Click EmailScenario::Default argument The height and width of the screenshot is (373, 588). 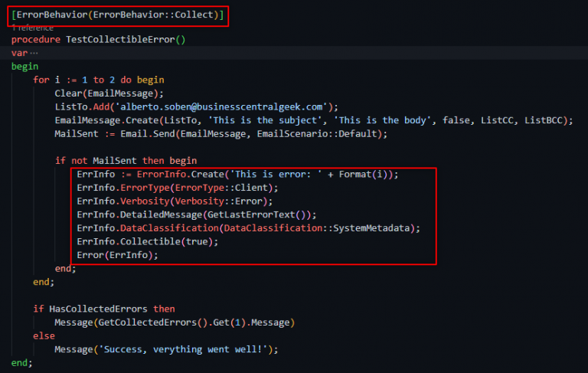[x=317, y=134]
